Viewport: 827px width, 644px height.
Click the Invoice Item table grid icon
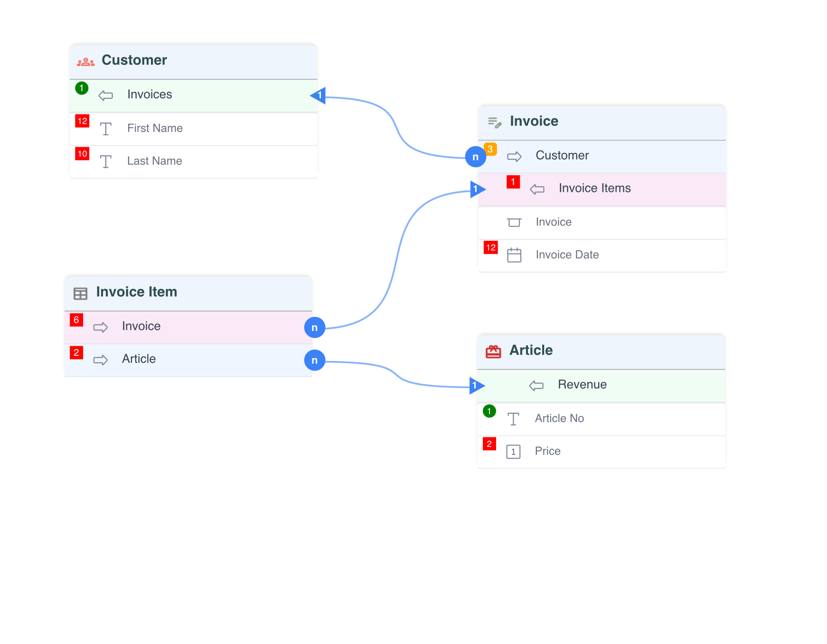point(80,294)
